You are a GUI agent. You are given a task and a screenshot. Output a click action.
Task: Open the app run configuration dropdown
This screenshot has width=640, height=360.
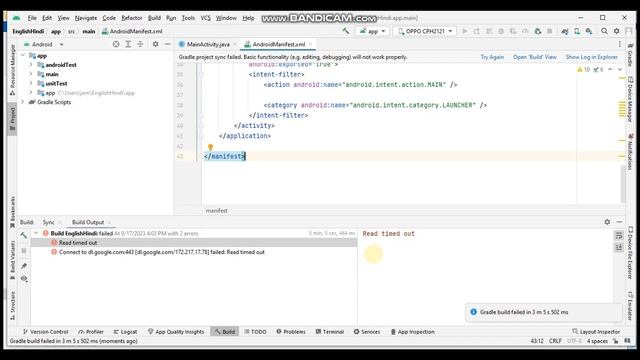coord(372,31)
